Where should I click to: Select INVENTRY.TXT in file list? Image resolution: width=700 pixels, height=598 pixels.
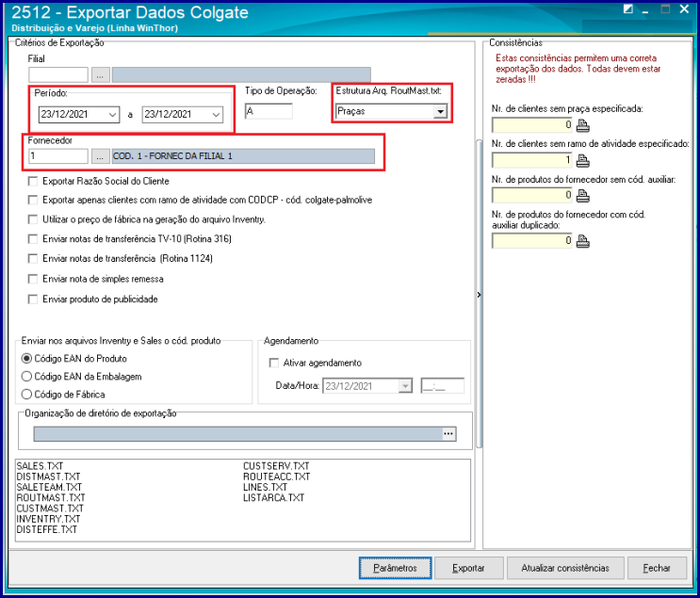[x=48, y=519]
